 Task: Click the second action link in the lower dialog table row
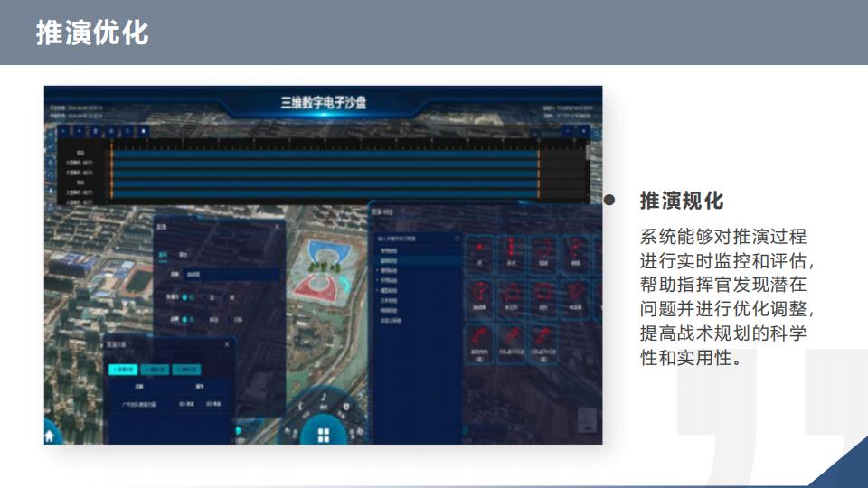click(213, 405)
